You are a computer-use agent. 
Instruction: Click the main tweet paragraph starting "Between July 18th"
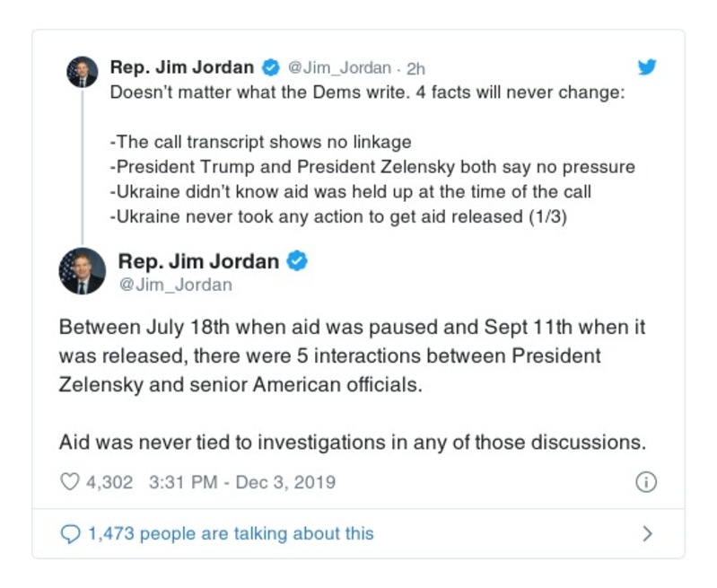(x=352, y=355)
